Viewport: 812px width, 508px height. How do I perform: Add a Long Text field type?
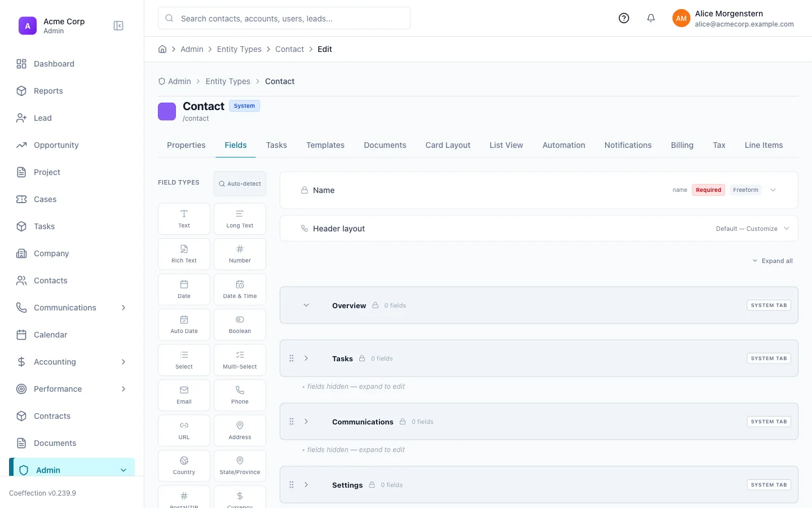[240, 219]
